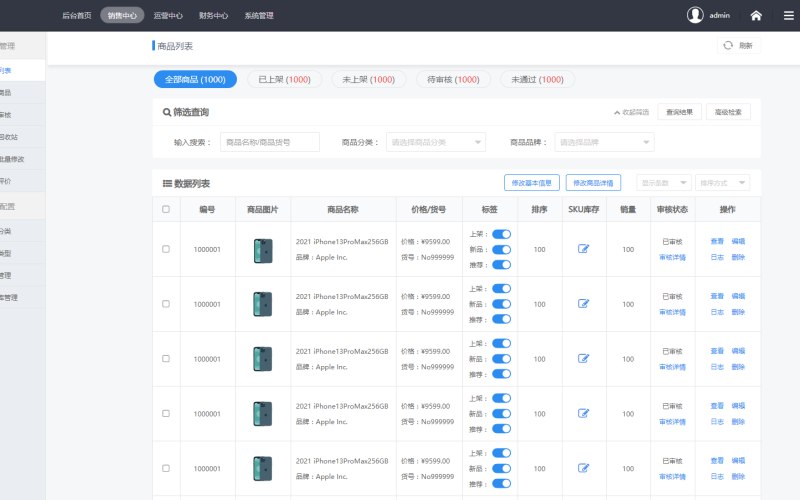Open 财务中心 in top navigation
Screen dimensions: 800x500
tap(213, 15)
